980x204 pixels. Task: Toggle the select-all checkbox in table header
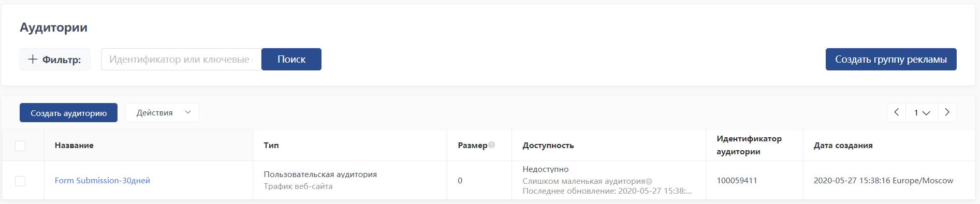coord(20,146)
